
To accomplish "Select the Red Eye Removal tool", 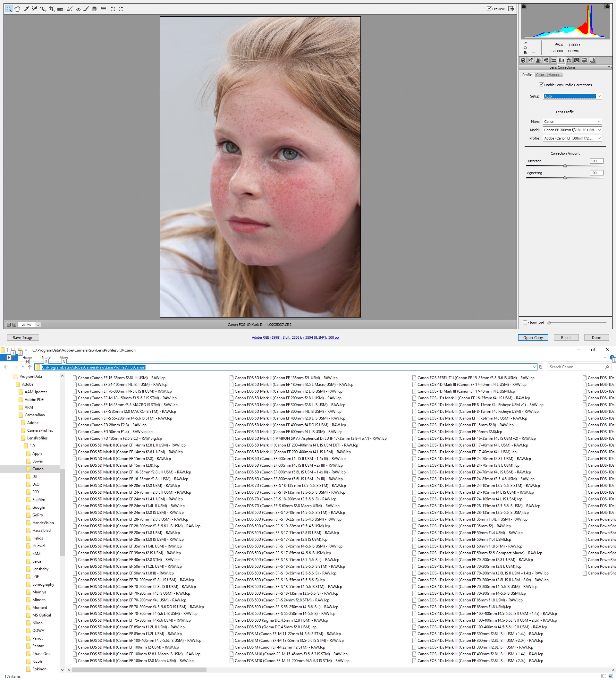I will (78, 9).
